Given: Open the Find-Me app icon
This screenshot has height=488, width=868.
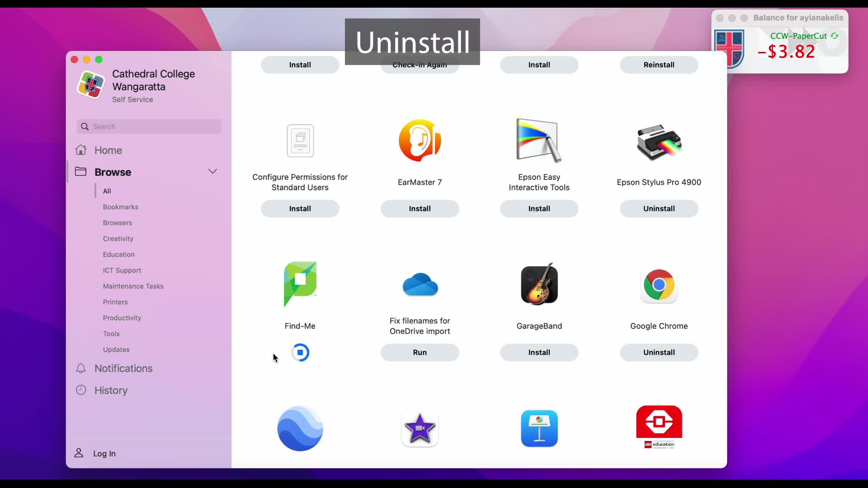Looking at the screenshot, I should [x=300, y=284].
